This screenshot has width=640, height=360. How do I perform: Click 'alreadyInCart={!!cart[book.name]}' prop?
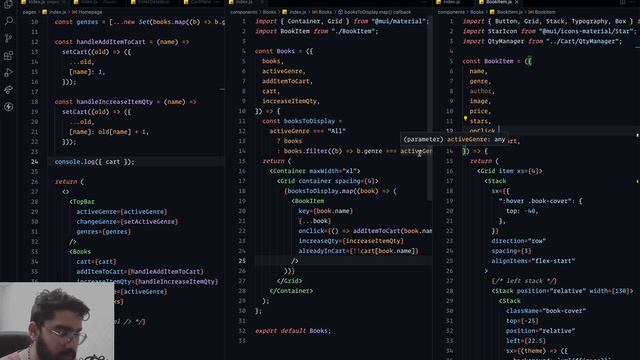tap(358, 251)
